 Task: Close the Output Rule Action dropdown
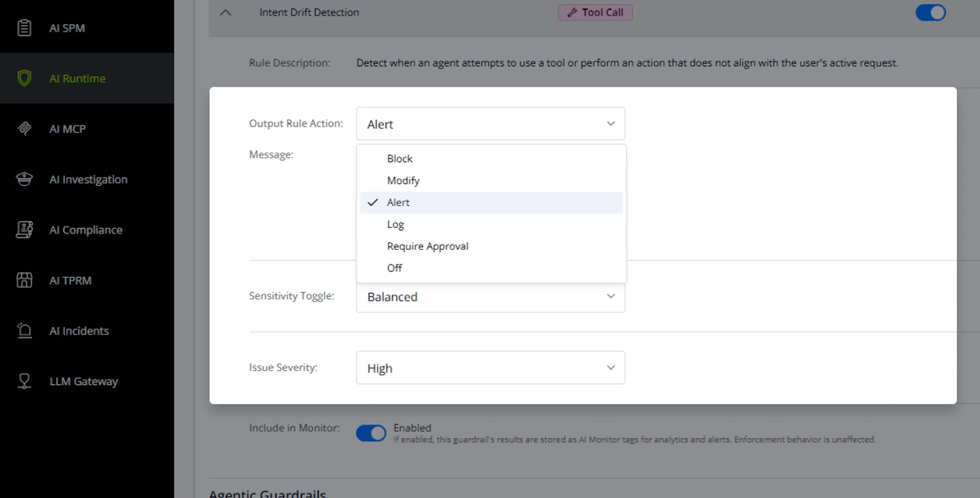point(490,124)
